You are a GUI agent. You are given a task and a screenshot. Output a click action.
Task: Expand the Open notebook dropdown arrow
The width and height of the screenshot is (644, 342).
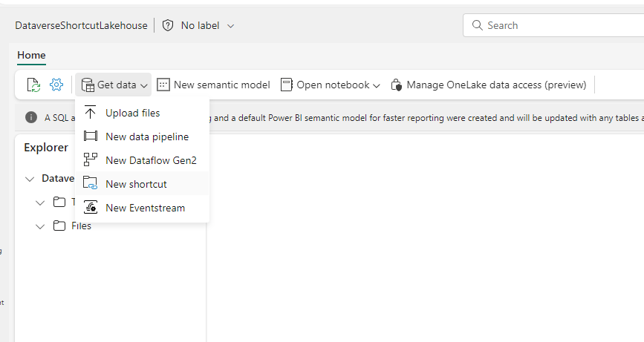(x=377, y=86)
